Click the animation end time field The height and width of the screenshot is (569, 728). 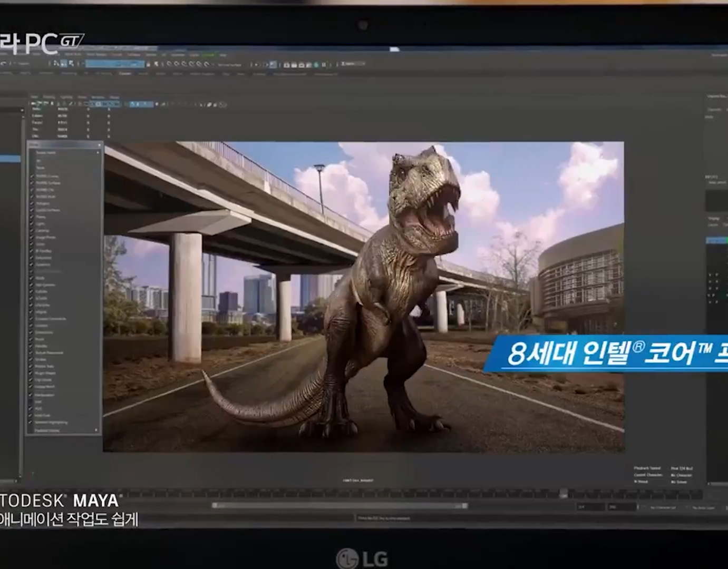tap(622, 507)
